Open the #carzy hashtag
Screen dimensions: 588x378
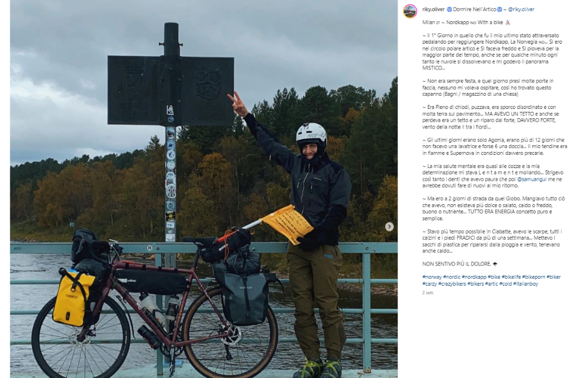coord(430,283)
